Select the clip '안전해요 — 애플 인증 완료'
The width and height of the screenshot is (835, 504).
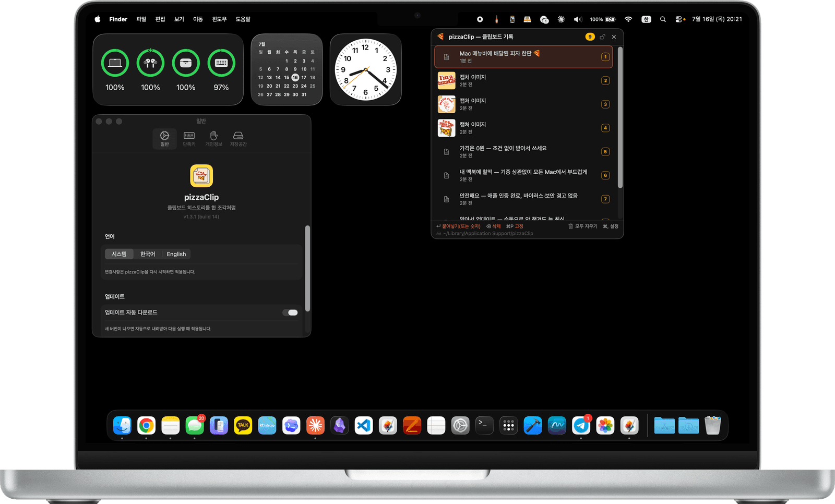click(523, 199)
